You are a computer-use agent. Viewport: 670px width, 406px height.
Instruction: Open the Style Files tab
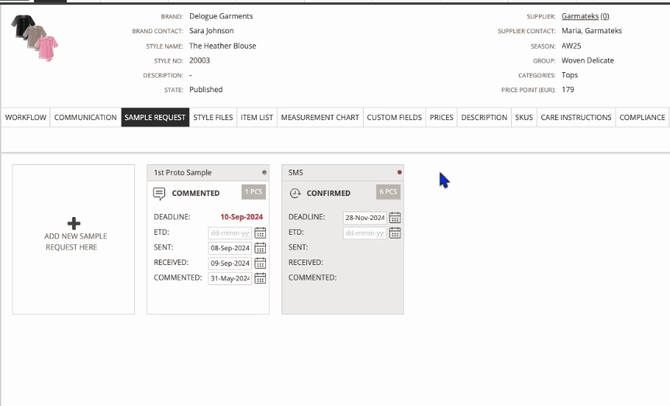click(x=213, y=118)
